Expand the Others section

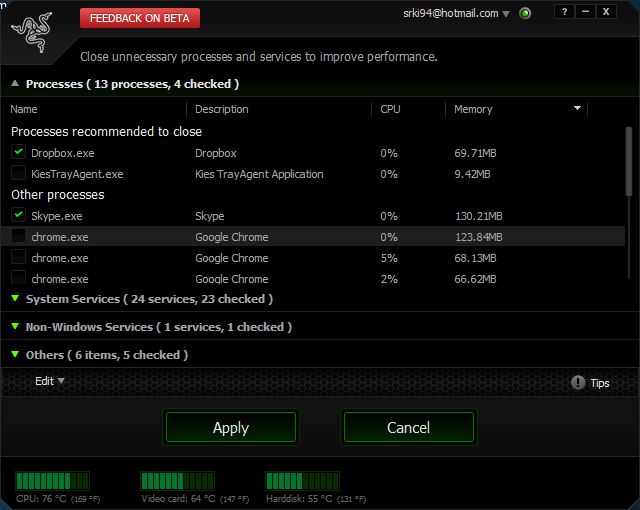(15, 354)
